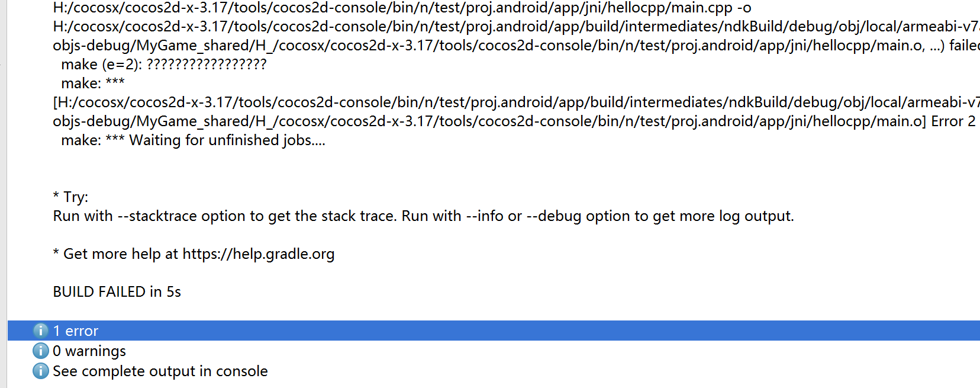Click the info icon beside "1 error"
The width and height of the screenshot is (980, 388).
tap(40, 331)
